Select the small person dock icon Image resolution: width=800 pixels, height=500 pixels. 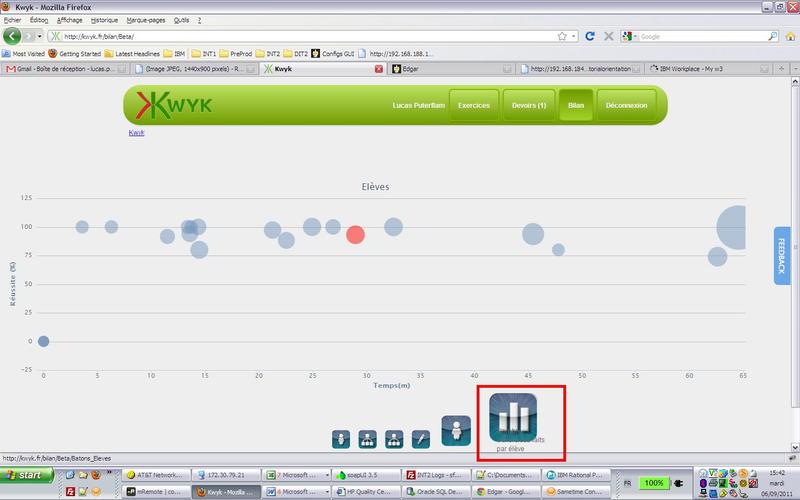pyautogui.click(x=341, y=439)
